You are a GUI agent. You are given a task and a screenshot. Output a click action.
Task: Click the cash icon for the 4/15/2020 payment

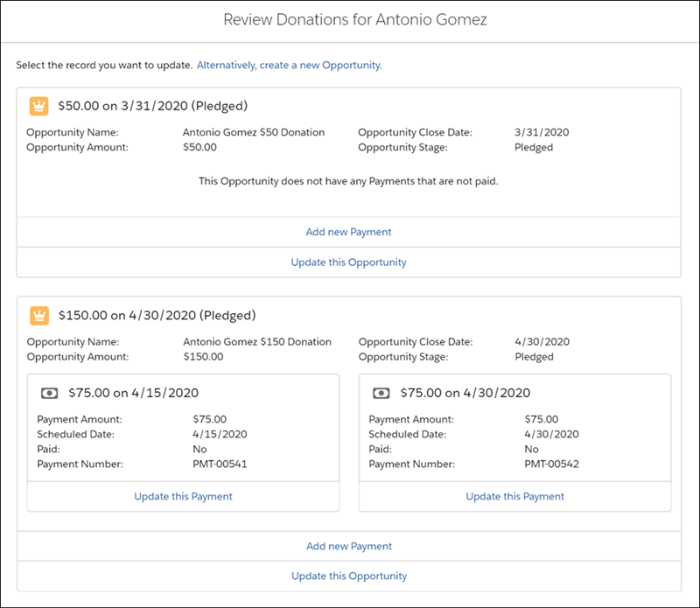(50, 394)
